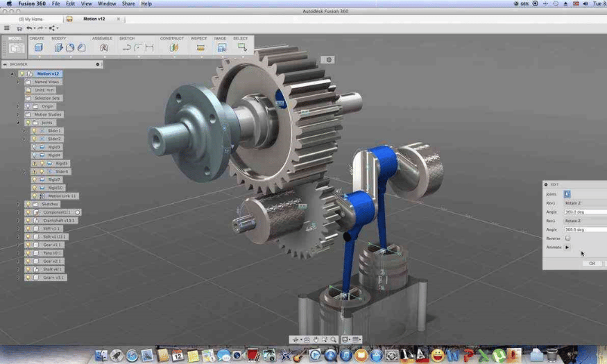
Task: Activate Component1:1 radio button
Action: (x=78, y=212)
